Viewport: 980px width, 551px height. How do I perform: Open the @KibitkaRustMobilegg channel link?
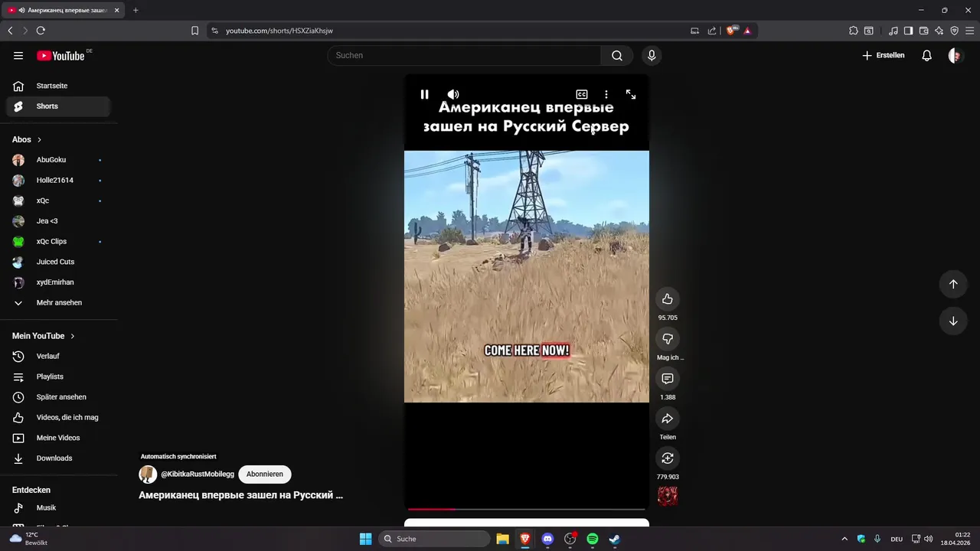198,474
